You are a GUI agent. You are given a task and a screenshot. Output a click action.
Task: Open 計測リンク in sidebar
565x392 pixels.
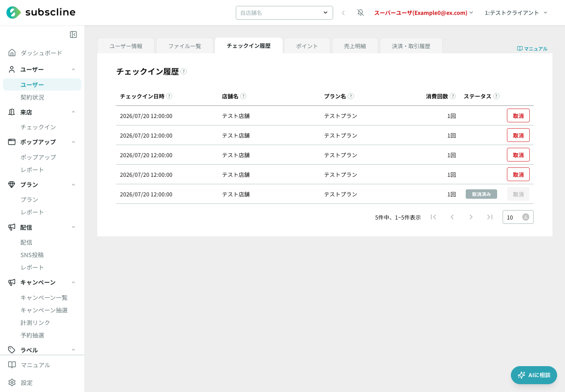click(x=35, y=323)
